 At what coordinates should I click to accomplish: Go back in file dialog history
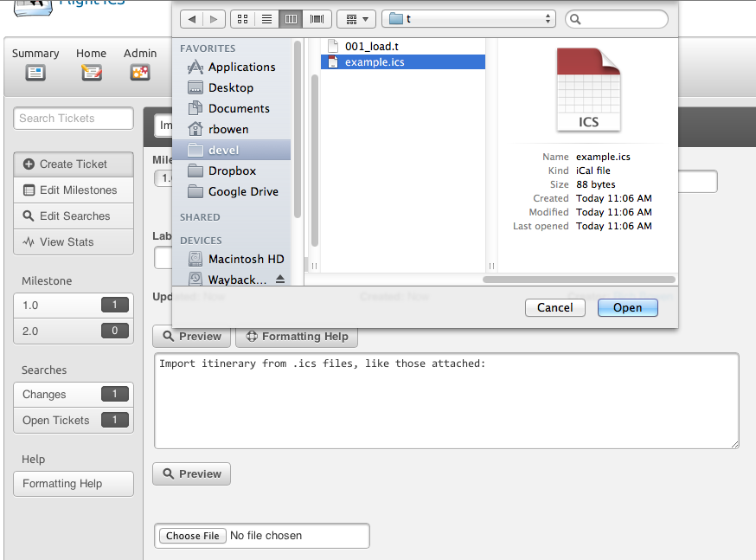(x=191, y=19)
